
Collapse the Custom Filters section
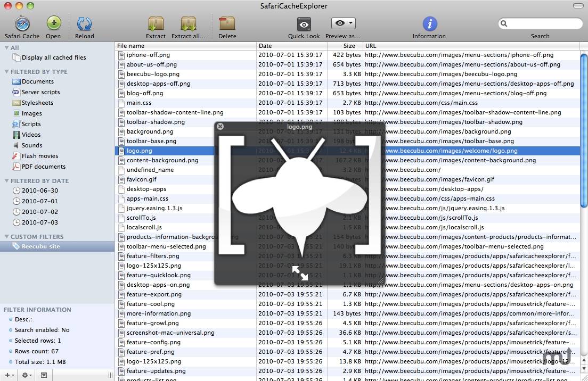click(x=6, y=236)
